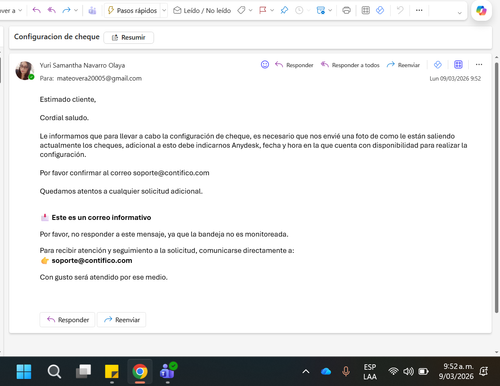Toggle Leído / No leído status
Viewport: 500px width, 386px height.
click(202, 11)
